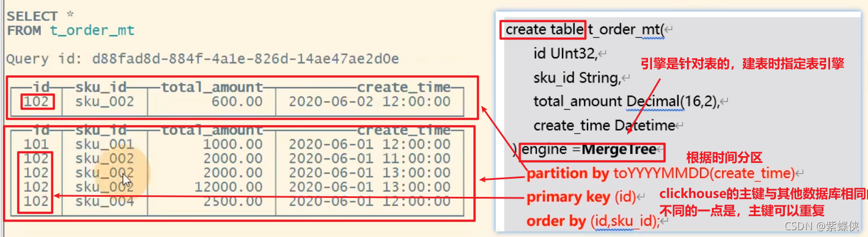Click the sku_004 cell
Screen dimensions: 868x237
coord(105,201)
